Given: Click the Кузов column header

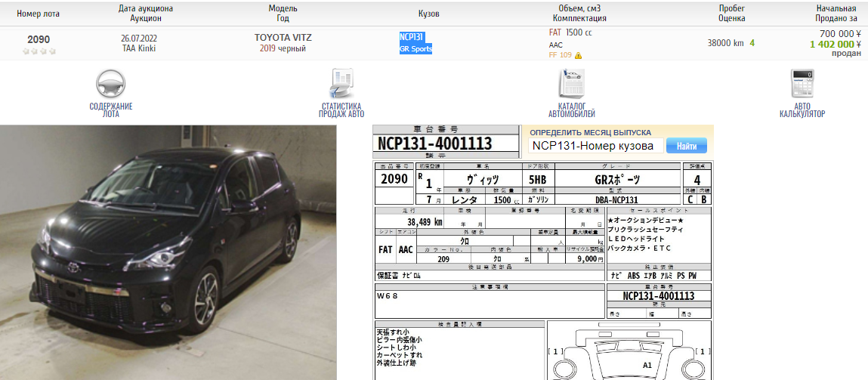Looking at the screenshot, I should [429, 14].
